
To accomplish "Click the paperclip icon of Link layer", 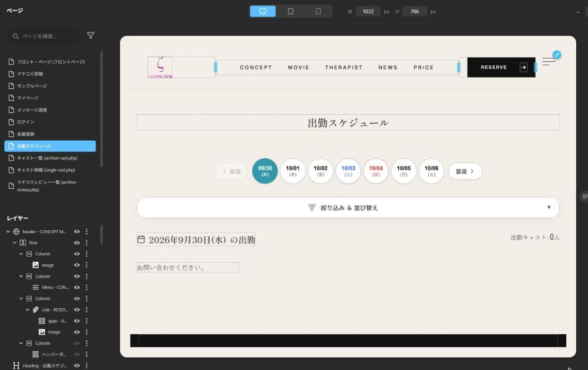I will coord(35,310).
